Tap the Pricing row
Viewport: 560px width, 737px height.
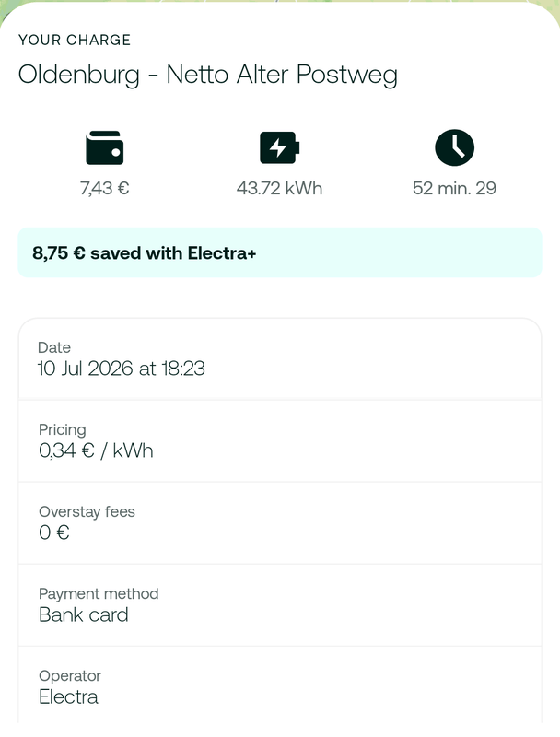click(280, 441)
